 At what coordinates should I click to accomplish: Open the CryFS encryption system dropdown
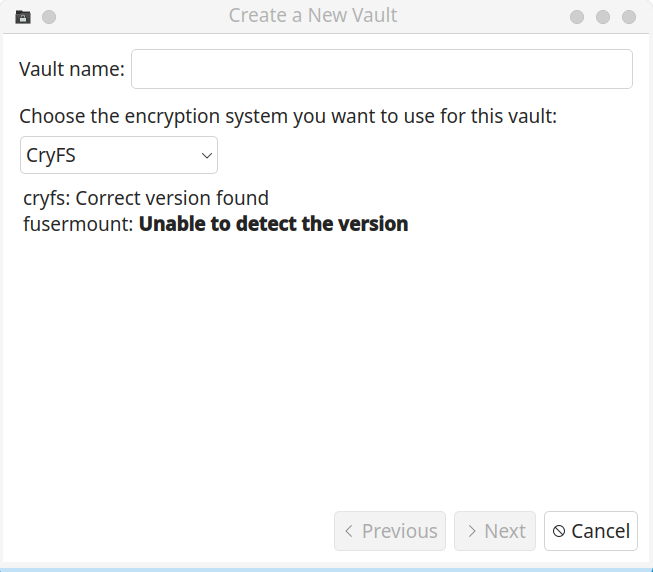coord(118,155)
